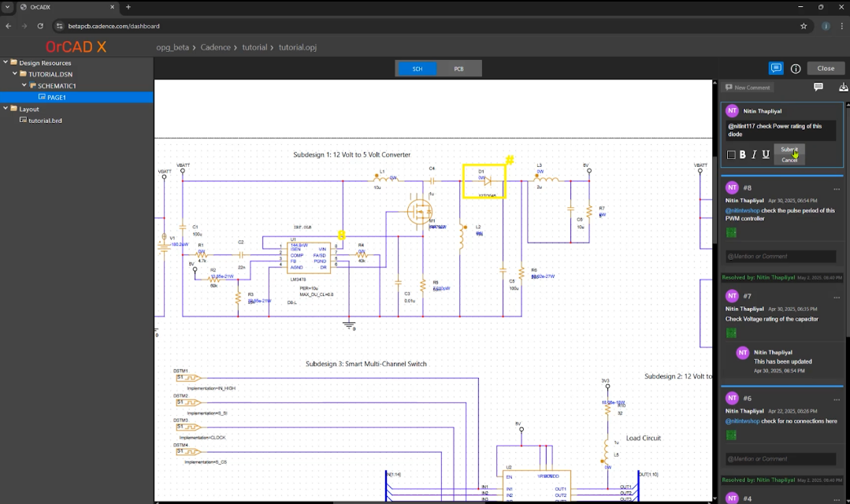This screenshot has width=850, height=504.
Task: Collapse the Layout folder
Action: [x=5, y=109]
